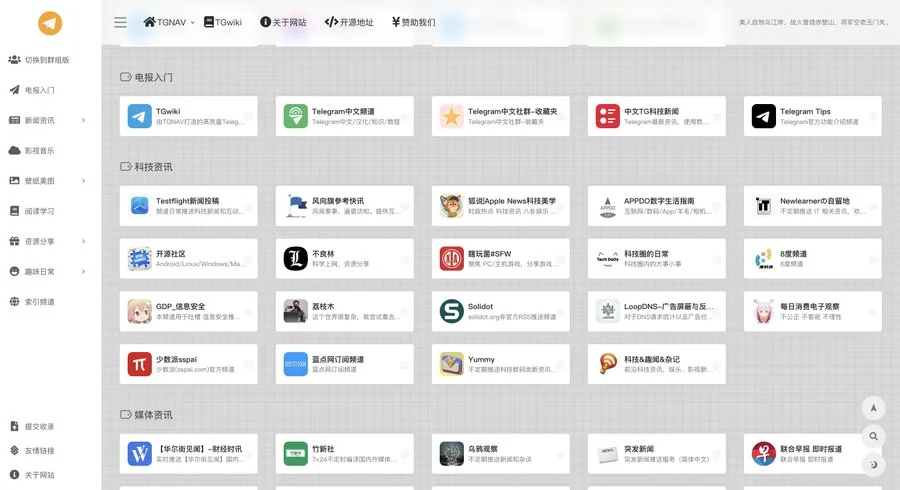Open 友情链接 link in sidebar
The width and height of the screenshot is (900, 490).
(x=33, y=450)
